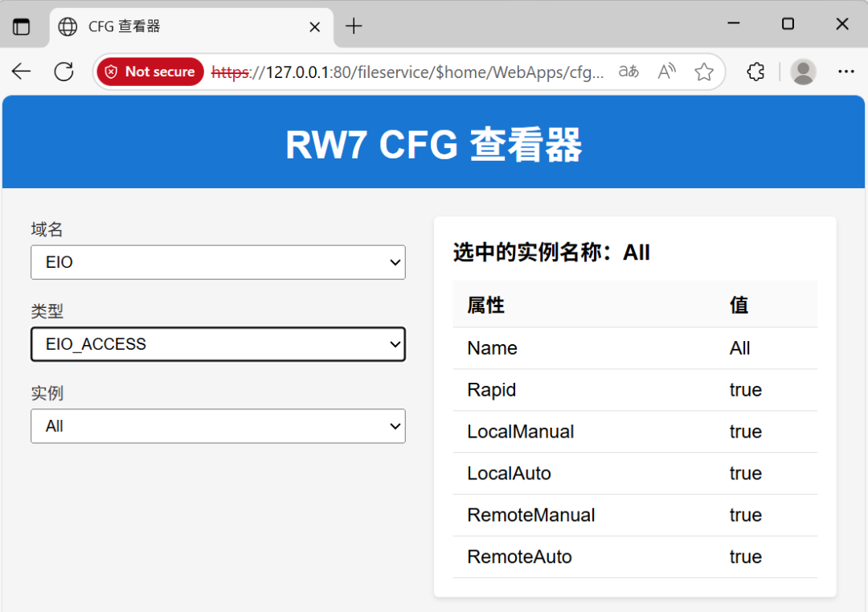Click the LocalAuto attribute cell
The width and height of the screenshot is (868, 612).
point(509,474)
